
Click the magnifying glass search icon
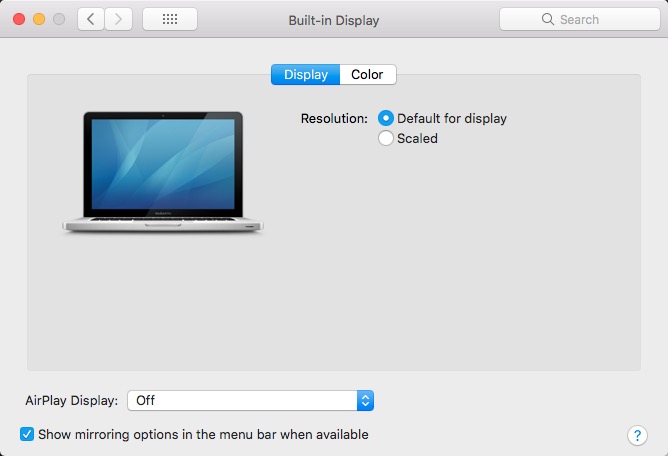pos(547,19)
